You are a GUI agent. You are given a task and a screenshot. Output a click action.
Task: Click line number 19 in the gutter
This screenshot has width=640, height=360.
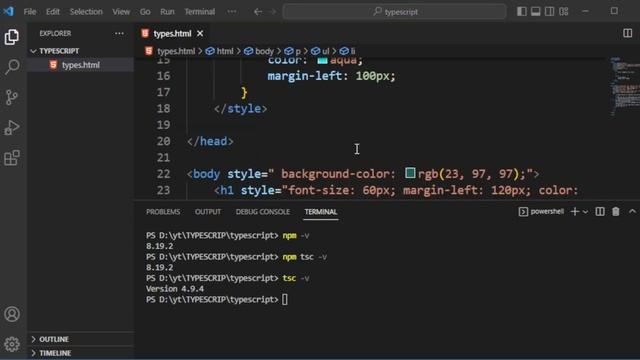point(163,125)
